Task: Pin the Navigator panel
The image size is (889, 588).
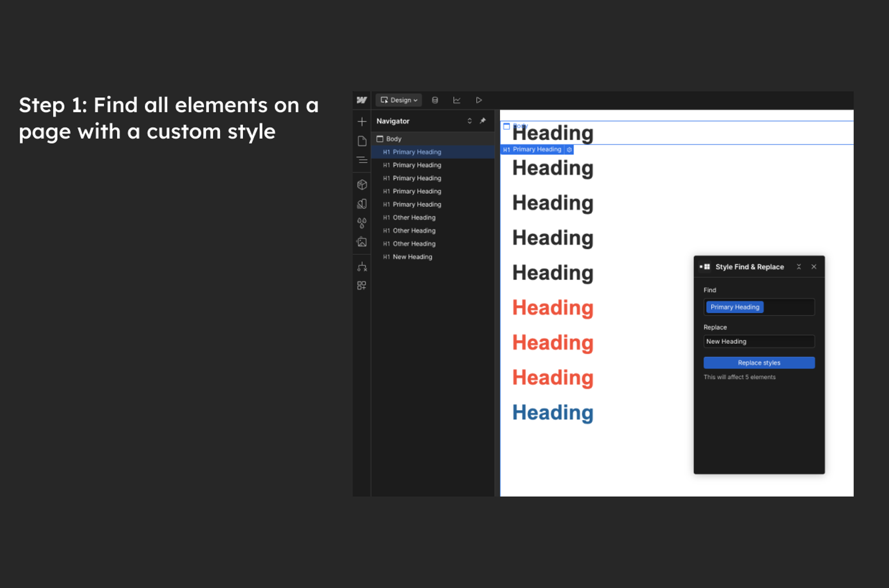Action: [x=483, y=121]
